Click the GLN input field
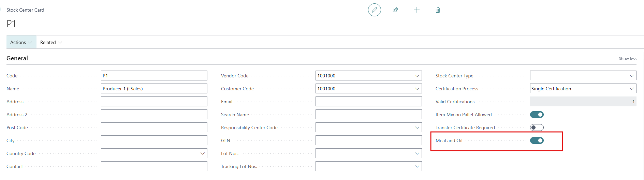 click(369, 140)
